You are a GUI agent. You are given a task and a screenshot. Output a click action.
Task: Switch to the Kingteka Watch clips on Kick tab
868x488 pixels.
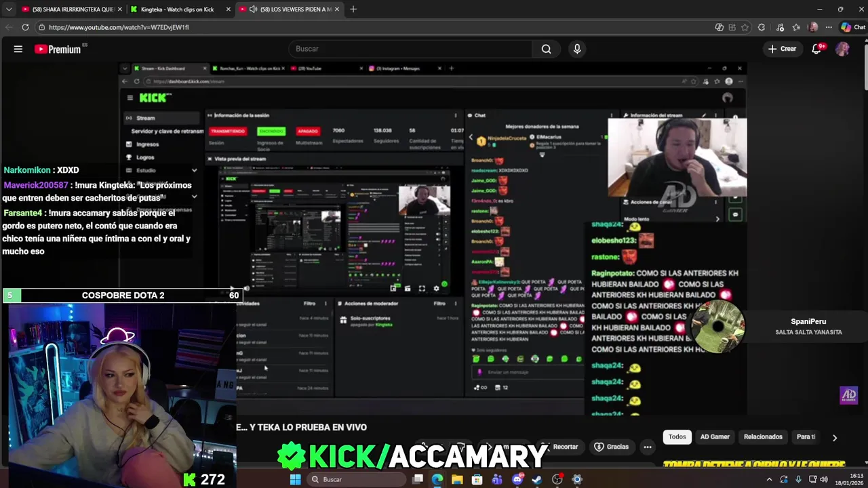[180, 9]
